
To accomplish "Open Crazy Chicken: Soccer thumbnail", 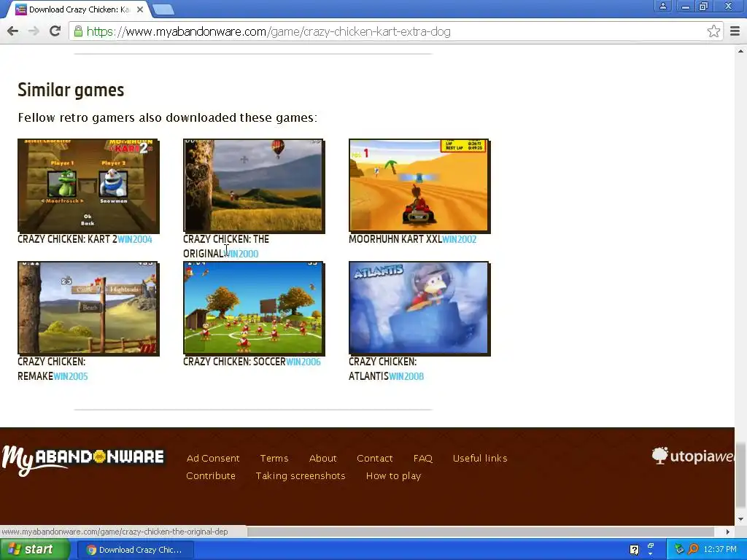I will coord(254,308).
